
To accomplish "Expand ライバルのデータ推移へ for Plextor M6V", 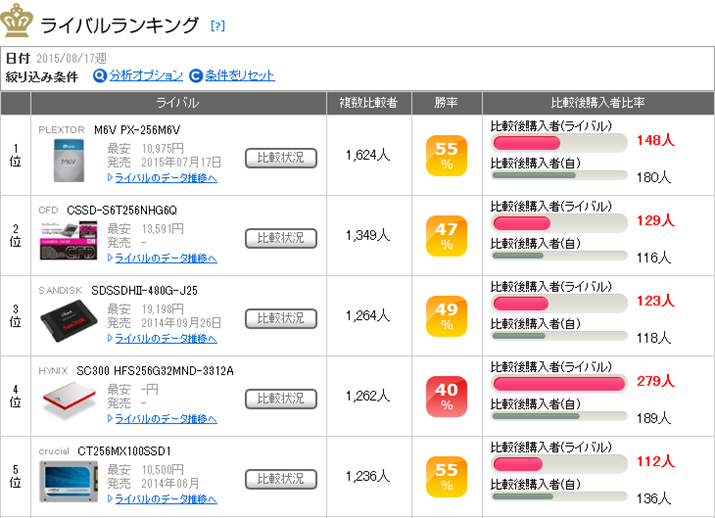I will click(x=162, y=178).
